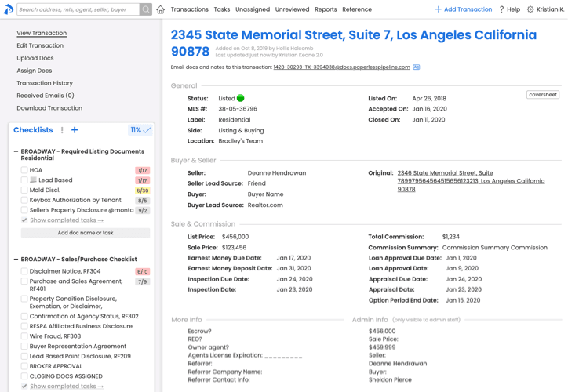Viewport: 568px width, 392px height.
Task: Collapse BROADWAY Required Listing Documents checklist
Action: click(x=16, y=151)
